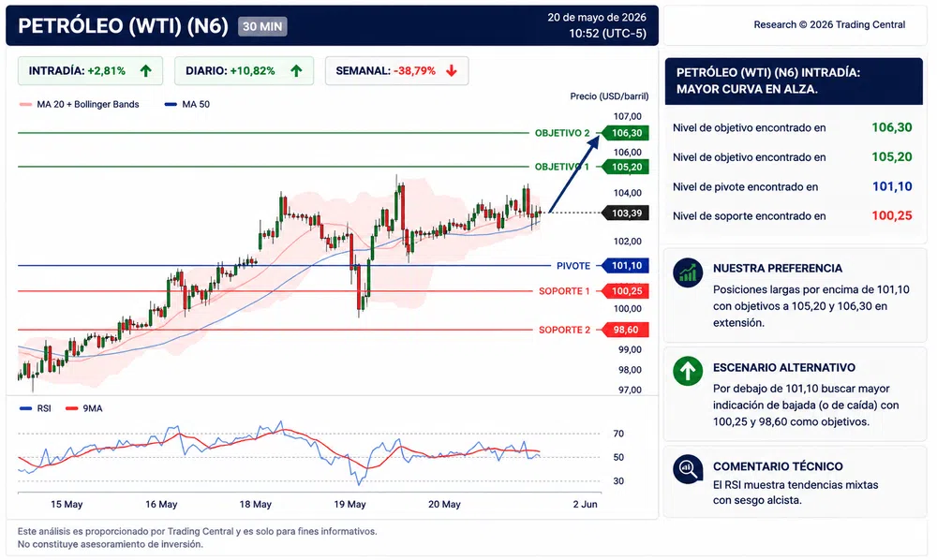Click the 103,39 current price tag
This screenshot has height=560, width=937.
[x=624, y=214]
